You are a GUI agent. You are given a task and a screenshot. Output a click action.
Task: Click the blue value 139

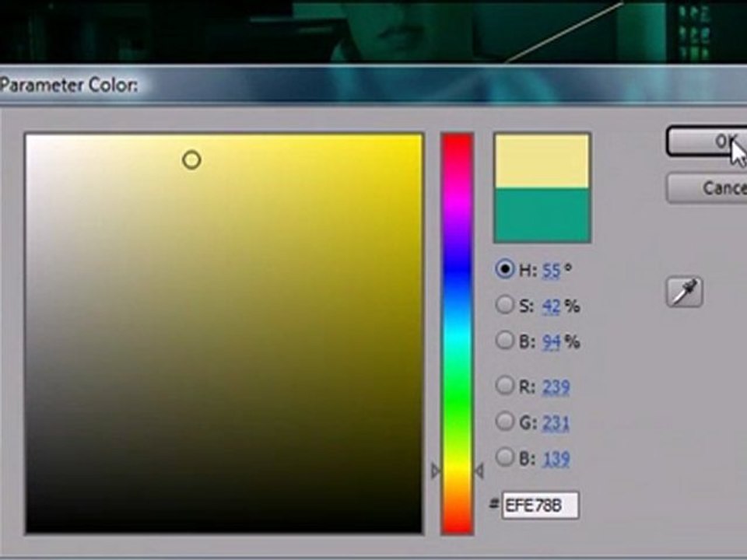556,459
